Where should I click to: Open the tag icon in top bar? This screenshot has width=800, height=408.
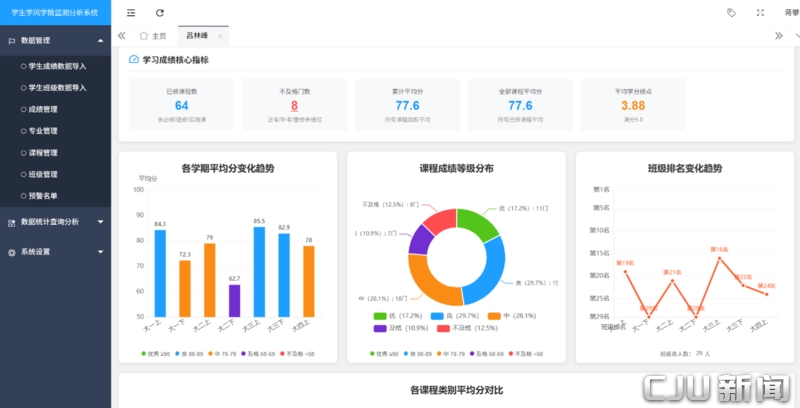(731, 13)
